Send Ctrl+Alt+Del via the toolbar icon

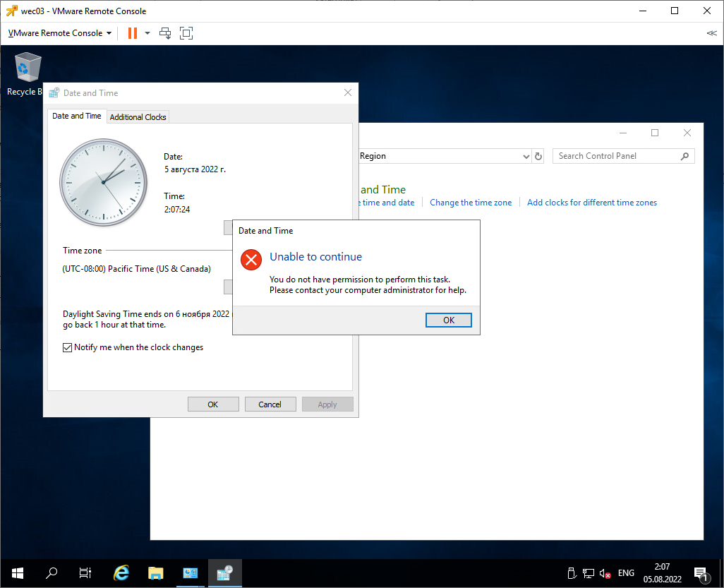165,32
